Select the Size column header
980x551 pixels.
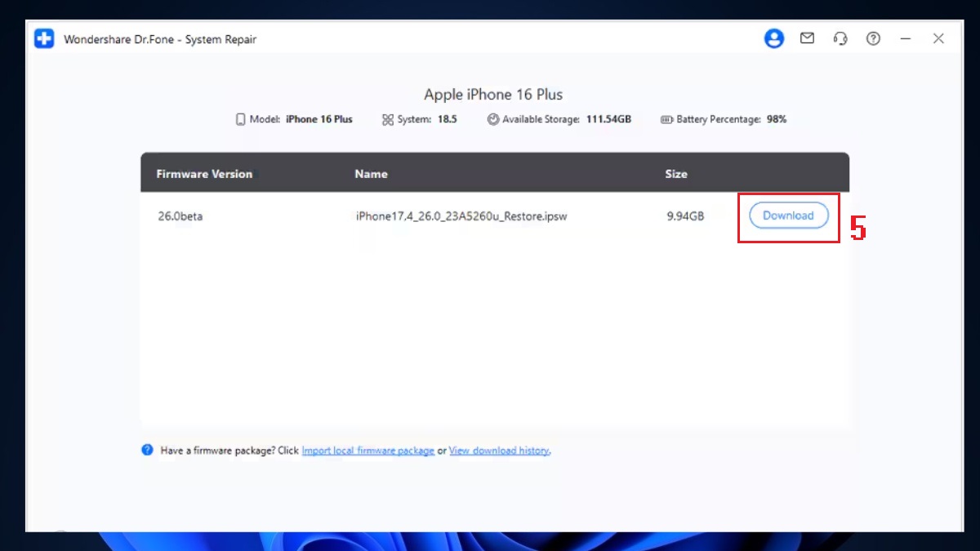point(676,173)
